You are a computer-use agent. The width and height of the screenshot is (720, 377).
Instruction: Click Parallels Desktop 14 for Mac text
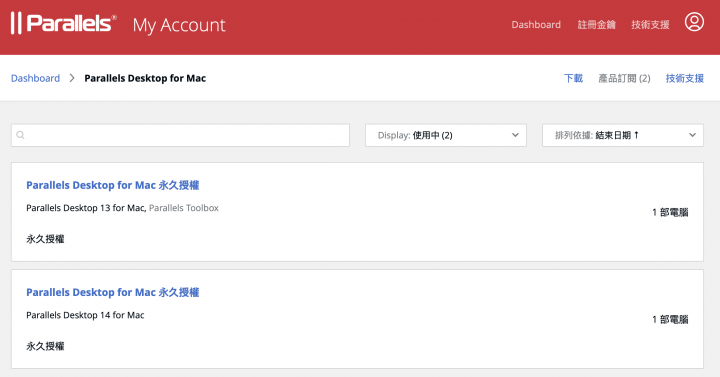(85, 315)
